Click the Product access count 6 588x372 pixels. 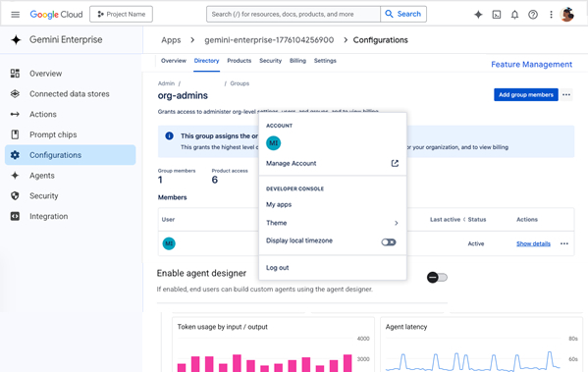click(x=215, y=180)
